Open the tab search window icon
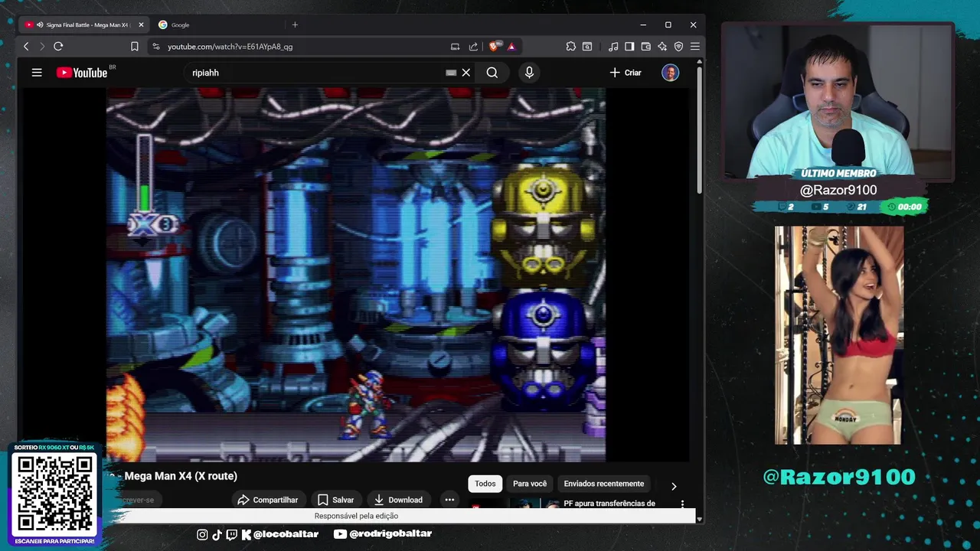Image resolution: width=980 pixels, height=551 pixels. pyautogui.click(x=587, y=47)
